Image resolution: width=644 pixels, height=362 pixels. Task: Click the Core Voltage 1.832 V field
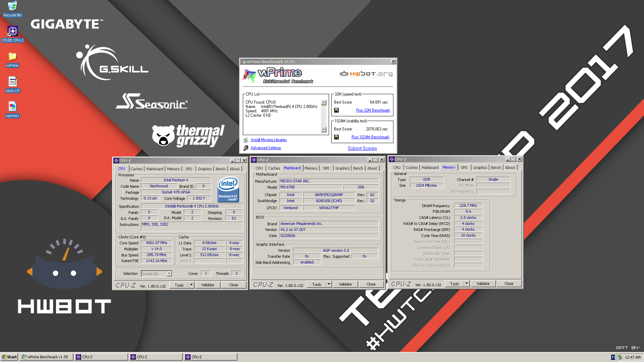pos(199,198)
